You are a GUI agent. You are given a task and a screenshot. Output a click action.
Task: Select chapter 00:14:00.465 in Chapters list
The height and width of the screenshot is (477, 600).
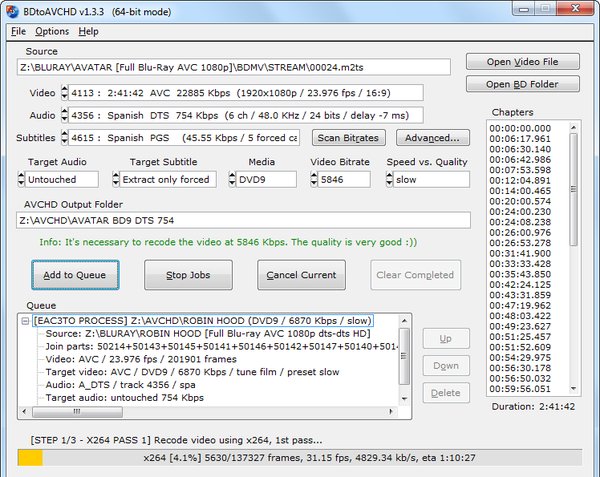[x=520, y=189]
